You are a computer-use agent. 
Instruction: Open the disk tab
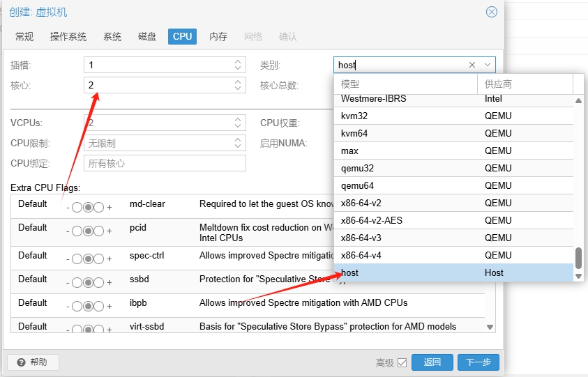pos(147,37)
